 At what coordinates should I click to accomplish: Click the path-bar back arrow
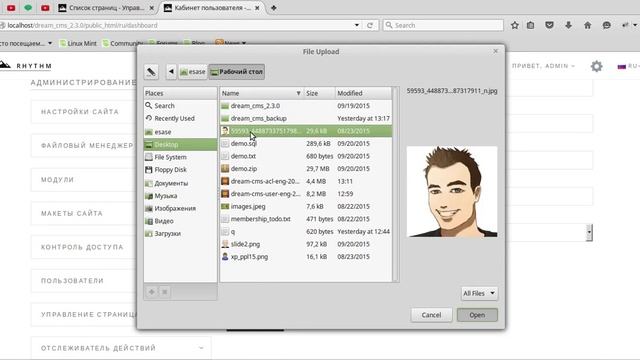[171, 72]
